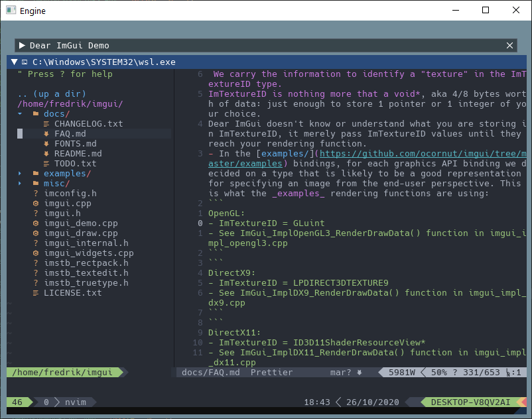This screenshot has width=532, height=419.
Task: Click the imgui.h question mark icon
Action: click(x=36, y=213)
